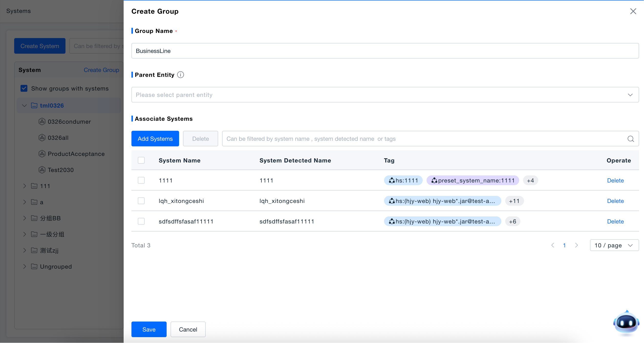Click the search magnifier icon
The width and height of the screenshot is (644, 343).
point(631,139)
